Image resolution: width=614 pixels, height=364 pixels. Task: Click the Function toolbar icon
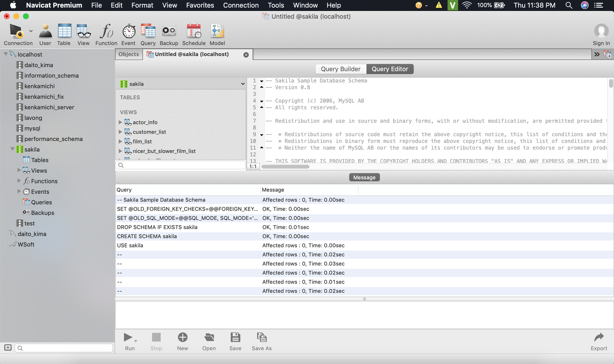[106, 35]
